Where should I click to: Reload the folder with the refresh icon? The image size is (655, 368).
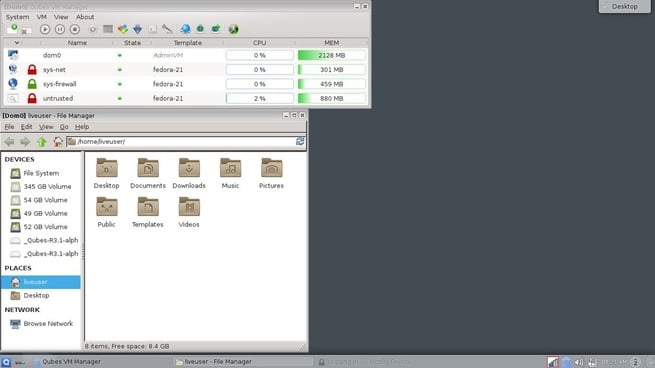[x=300, y=142]
